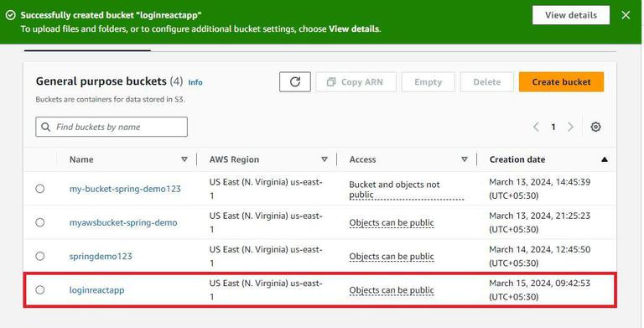Select springdemo123 radio button

pyautogui.click(x=40, y=256)
